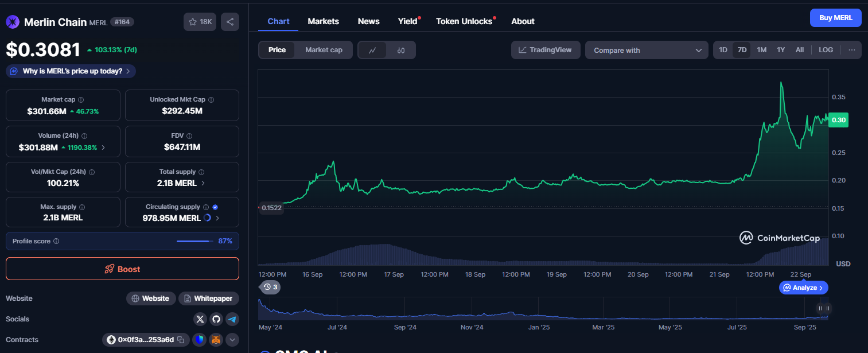Click the Profile score progress bar
Viewport: 868px width, 353px height.
(194, 242)
